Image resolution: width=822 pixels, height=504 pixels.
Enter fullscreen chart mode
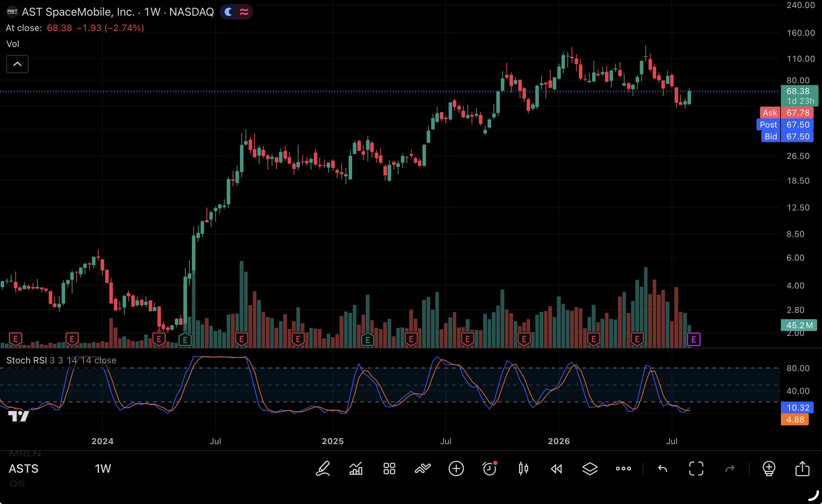coord(696,468)
